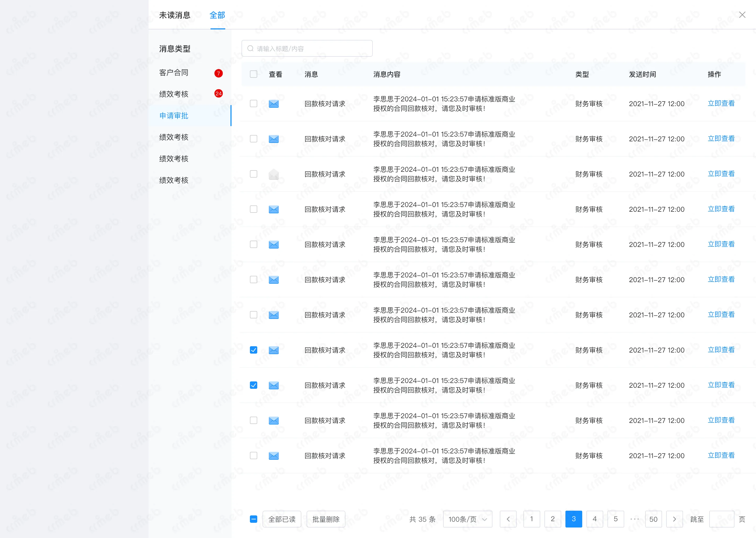Click 立即查看 in the last message row
The width and height of the screenshot is (756, 538).
point(721,455)
